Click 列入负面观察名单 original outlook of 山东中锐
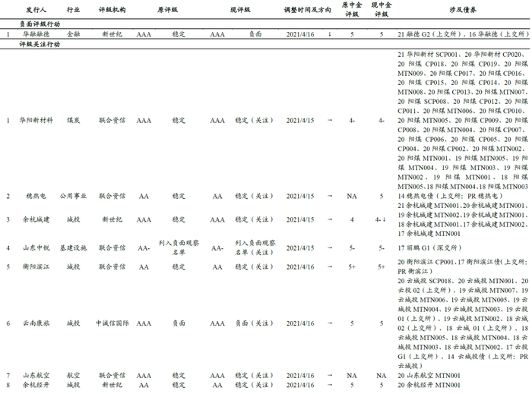532x394 pixels. (179, 247)
